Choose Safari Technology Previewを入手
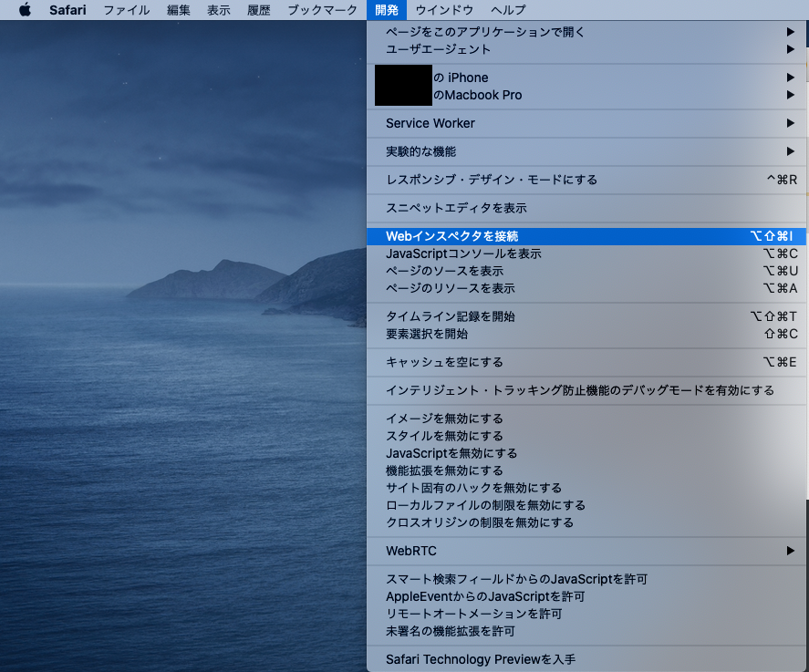Image resolution: width=809 pixels, height=672 pixels. (x=586, y=659)
